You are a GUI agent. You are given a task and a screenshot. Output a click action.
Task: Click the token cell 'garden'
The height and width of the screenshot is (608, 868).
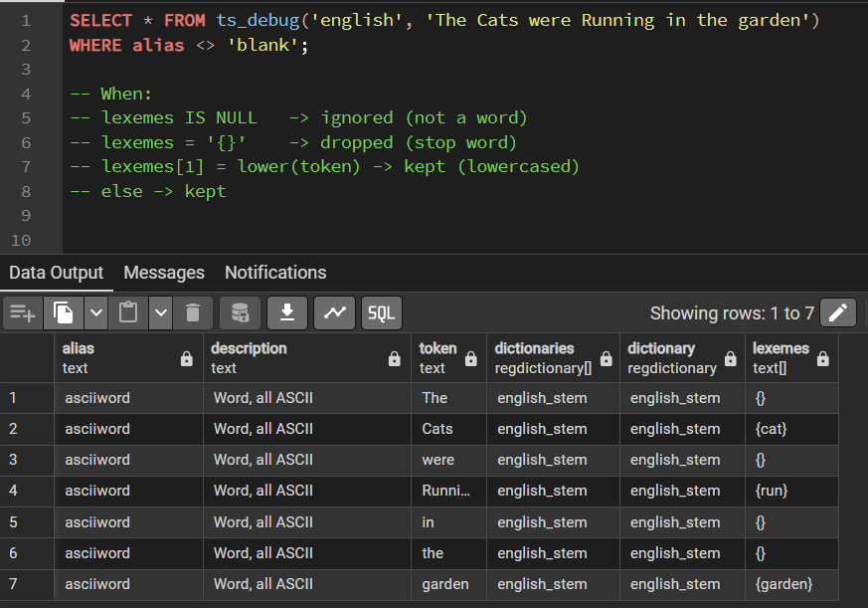[449, 584]
